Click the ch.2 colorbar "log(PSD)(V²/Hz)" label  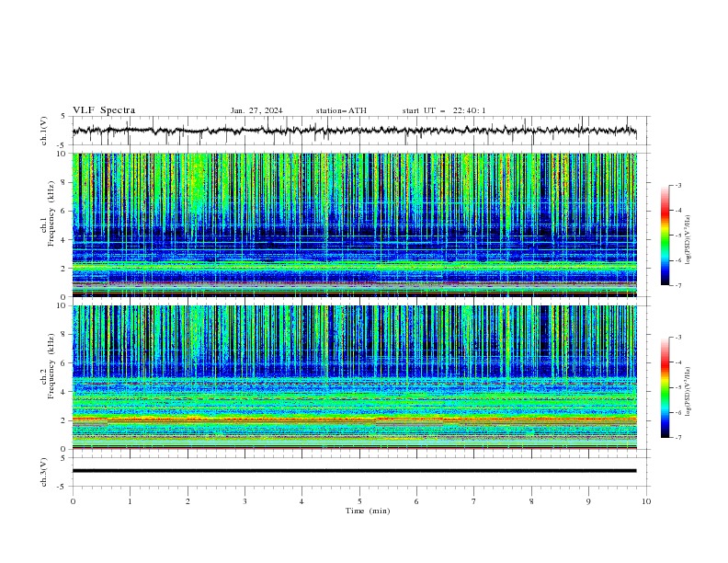coord(688,392)
